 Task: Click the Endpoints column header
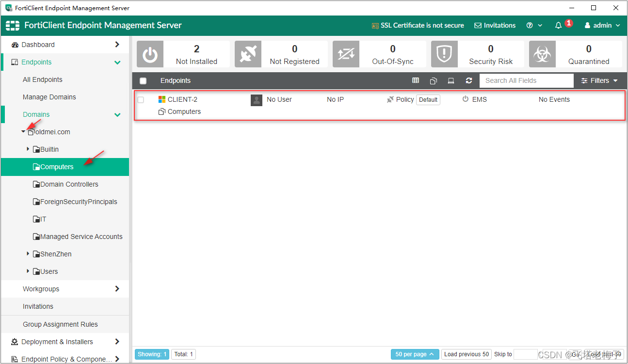[x=176, y=80]
